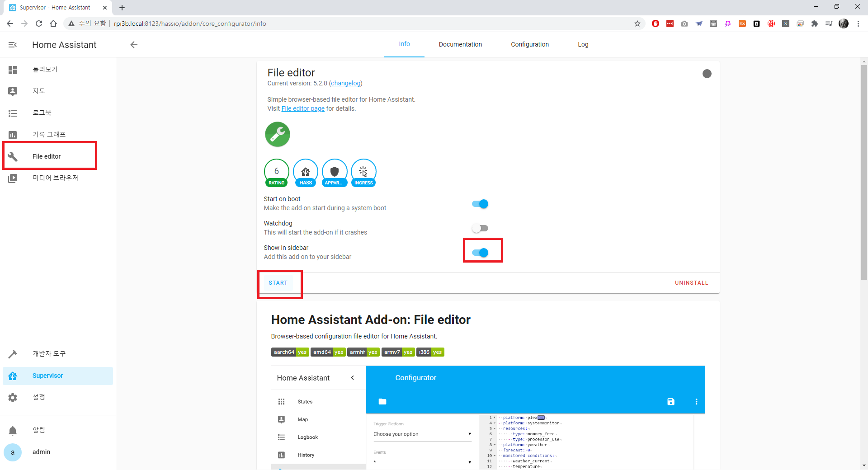Open the File editor page link
The width and height of the screenshot is (868, 470).
[303, 108]
